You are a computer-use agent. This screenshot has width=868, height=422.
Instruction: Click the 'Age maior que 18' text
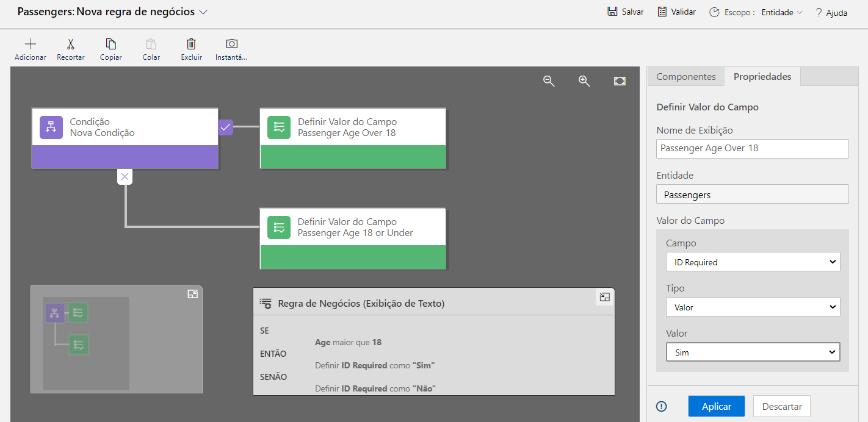[348, 342]
